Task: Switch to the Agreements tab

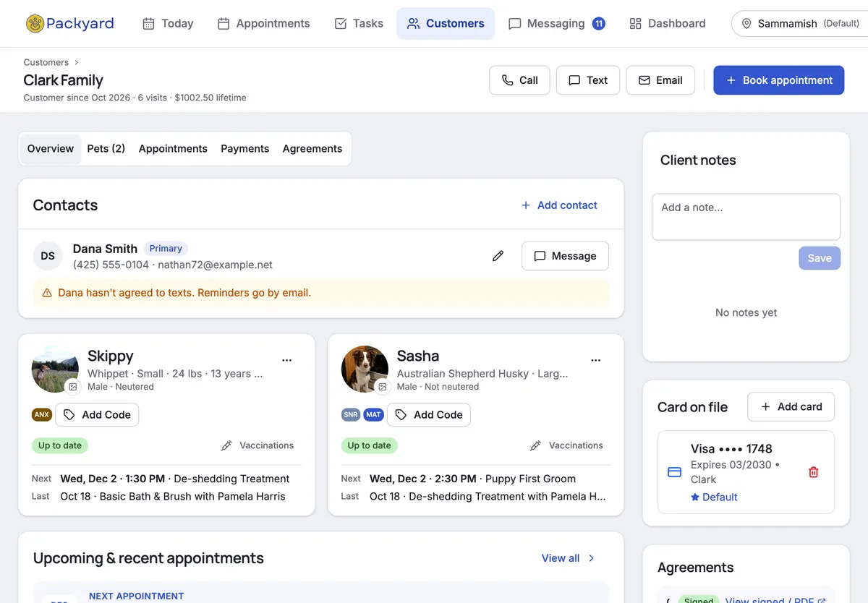Action: click(312, 149)
